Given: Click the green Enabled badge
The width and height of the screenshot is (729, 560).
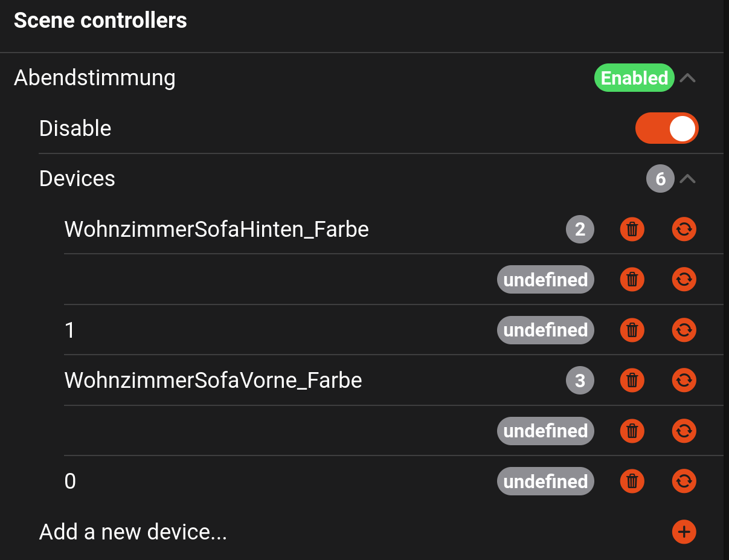Looking at the screenshot, I should tap(634, 78).
